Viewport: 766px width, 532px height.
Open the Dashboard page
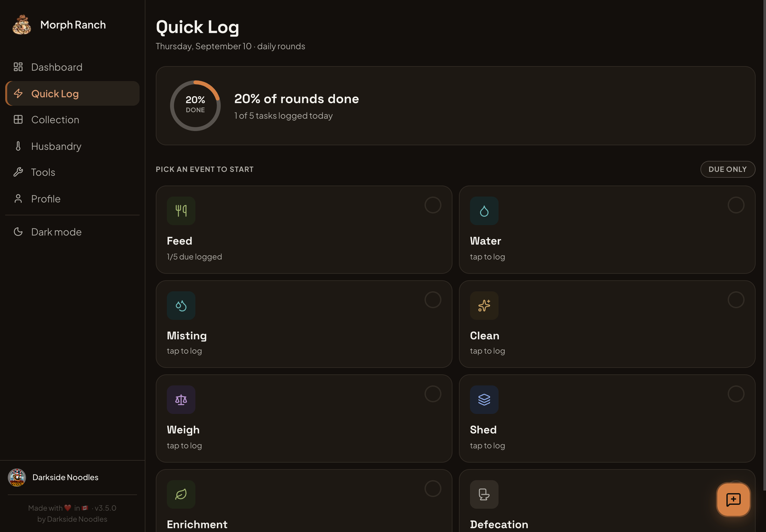pyautogui.click(x=72, y=67)
